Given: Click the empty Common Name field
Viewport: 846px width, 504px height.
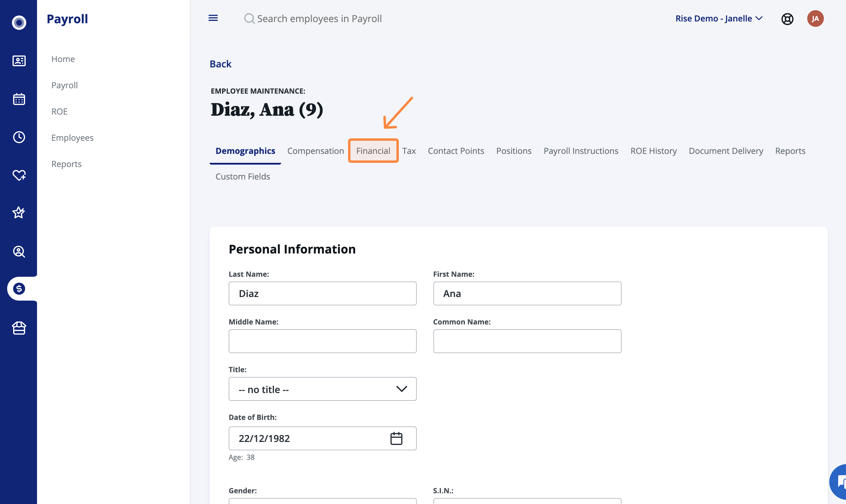Looking at the screenshot, I should [527, 341].
